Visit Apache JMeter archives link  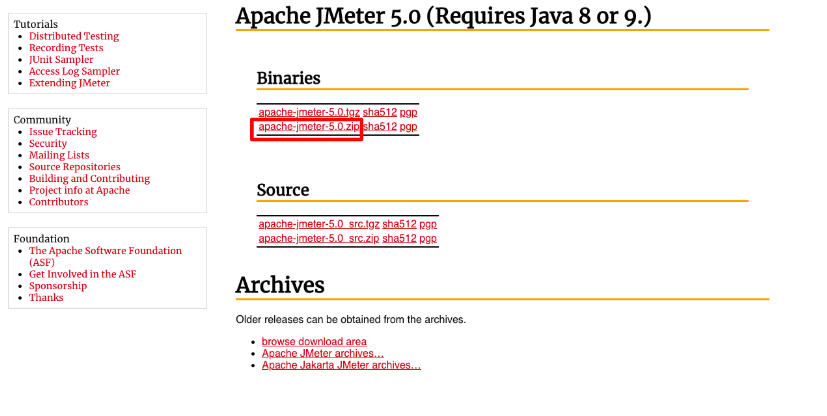(323, 353)
